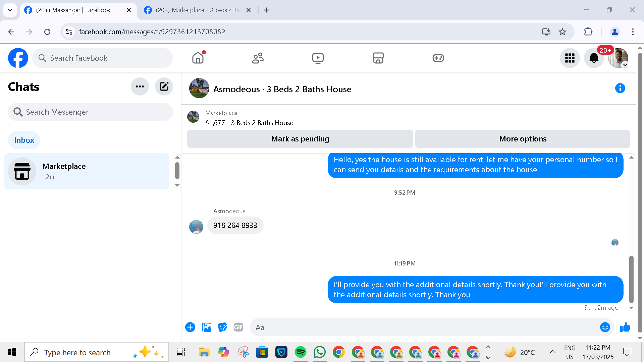Open conversation information icon
This screenshot has width=644, height=362.
click(620, 88)
